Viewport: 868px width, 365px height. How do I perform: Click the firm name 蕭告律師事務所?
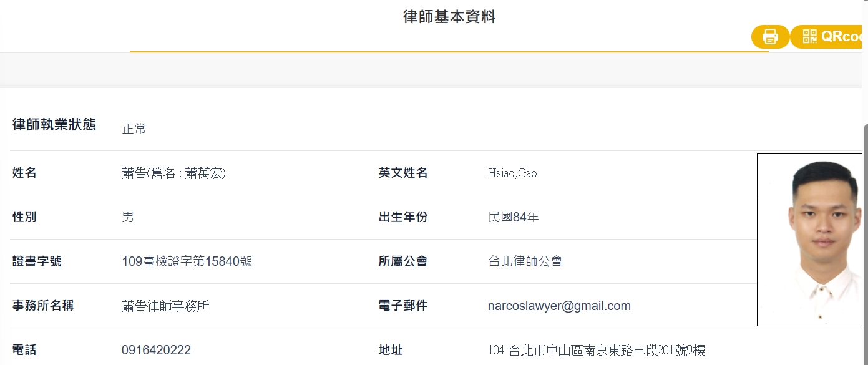(165, 306)
